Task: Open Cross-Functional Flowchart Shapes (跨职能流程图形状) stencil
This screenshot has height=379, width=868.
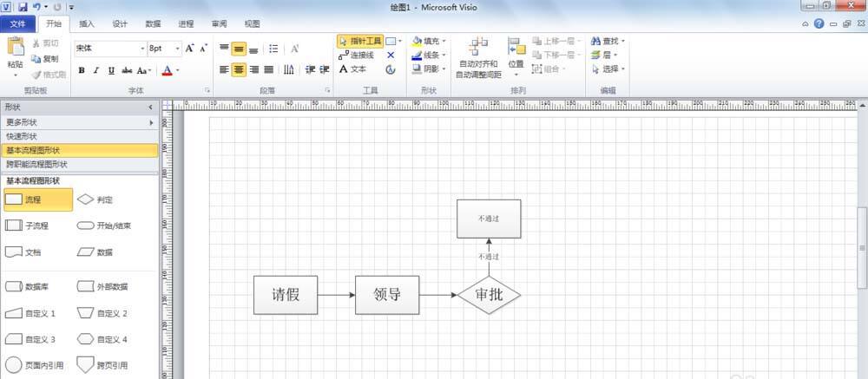Action: pos(79,164)
